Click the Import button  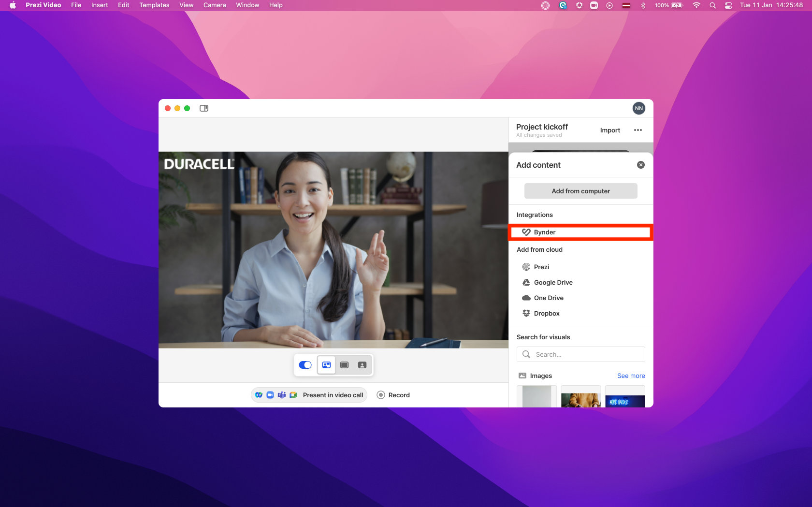610,130
